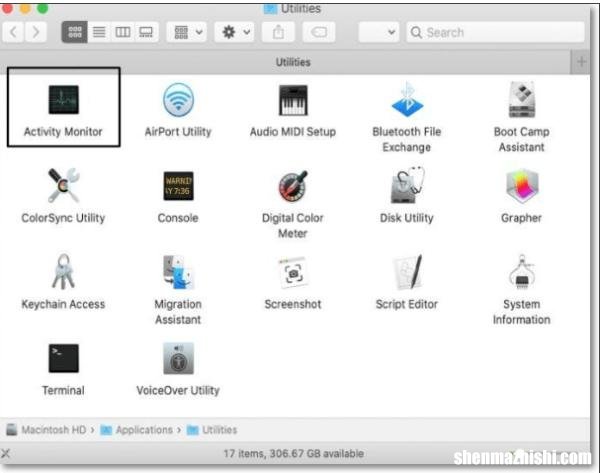Select the System Information icon
602x473 pixels.
[521, 272]
